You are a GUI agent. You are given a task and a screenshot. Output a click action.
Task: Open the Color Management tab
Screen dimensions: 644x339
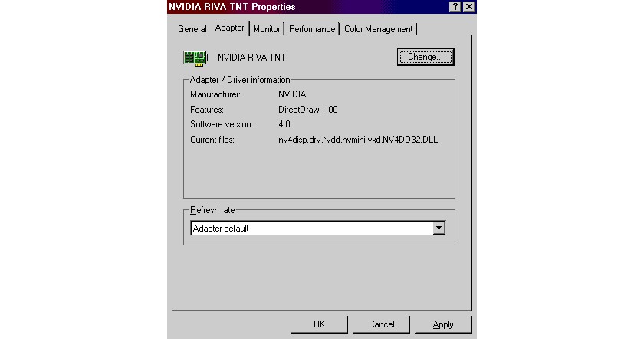pos(378,29)
